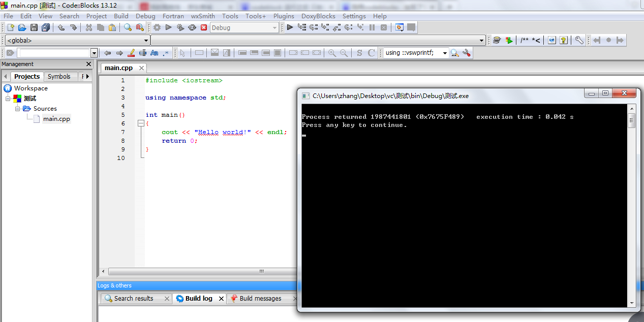Switch to the Symbols tab
Image resolution: width=644 pixels, height=322 pixels.
point(59,76)
